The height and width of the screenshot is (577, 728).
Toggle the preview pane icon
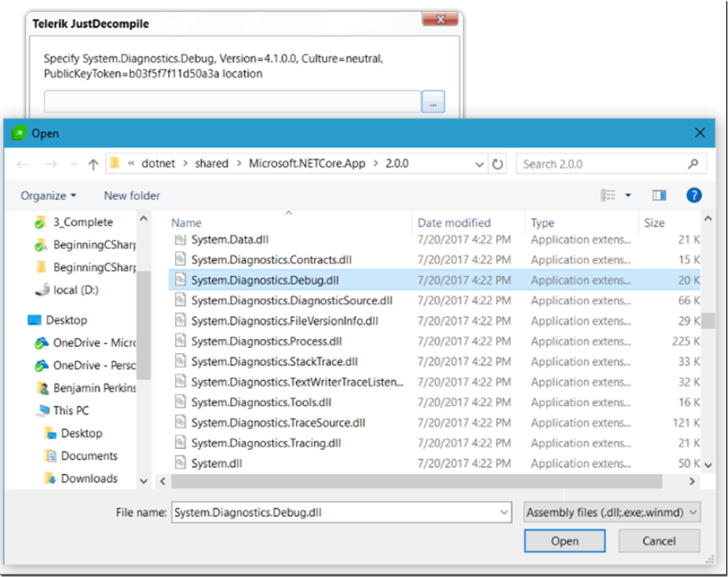659,195
